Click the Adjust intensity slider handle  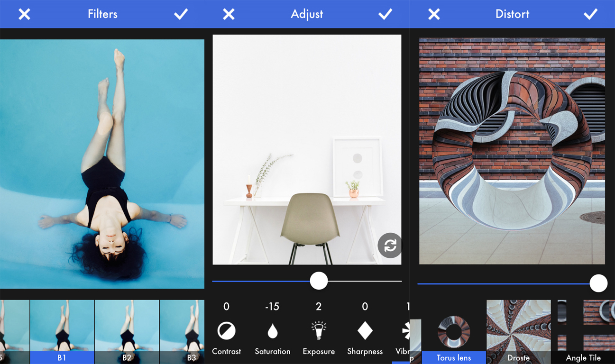[319, 281]
